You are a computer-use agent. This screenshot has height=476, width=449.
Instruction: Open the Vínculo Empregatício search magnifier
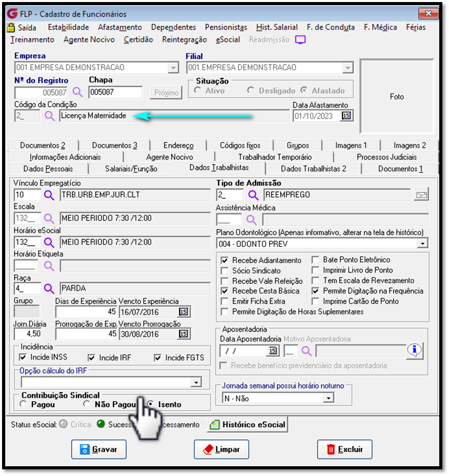click(x=49, y=195)
